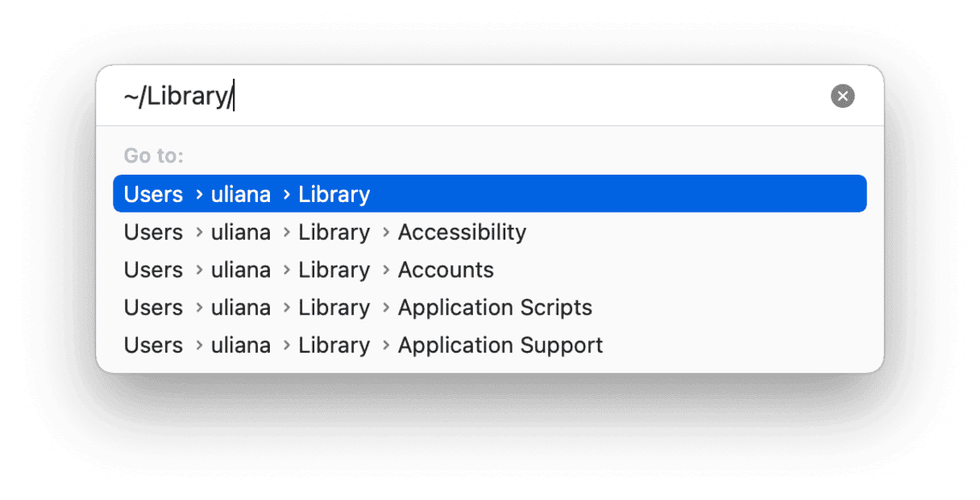The image size is (980, 500).
Task: Select the highlighted Users › uliana › Library suggestion
Action: point(489,194)
